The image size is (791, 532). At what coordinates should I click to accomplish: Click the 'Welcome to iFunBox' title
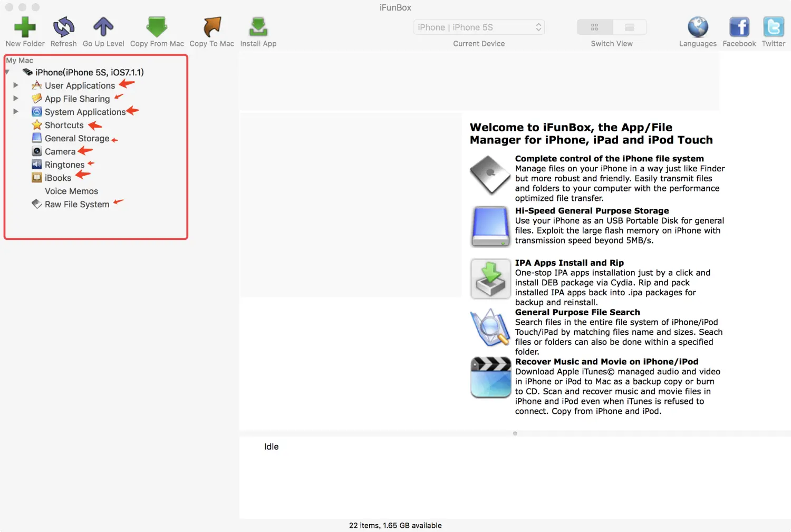tap(591, 133)
